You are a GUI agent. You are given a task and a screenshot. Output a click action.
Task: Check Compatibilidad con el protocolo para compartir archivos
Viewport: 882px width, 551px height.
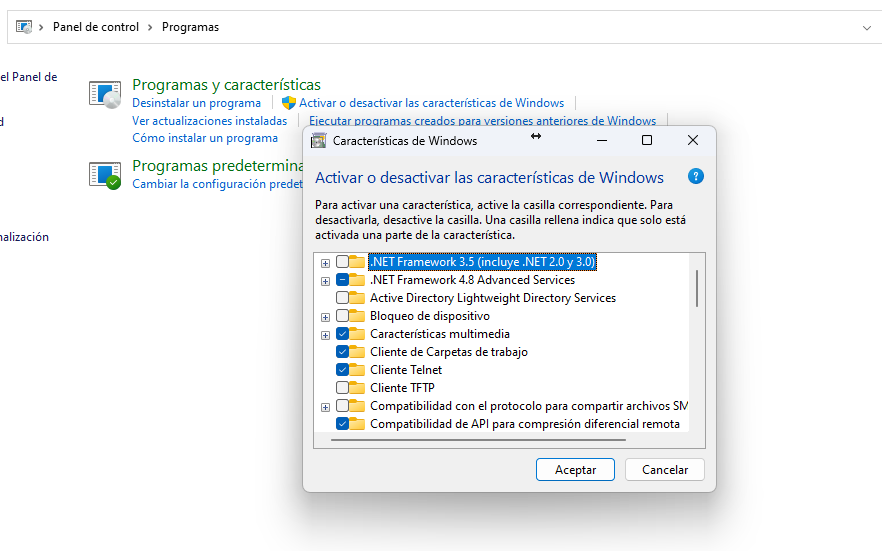coord(342,405)
